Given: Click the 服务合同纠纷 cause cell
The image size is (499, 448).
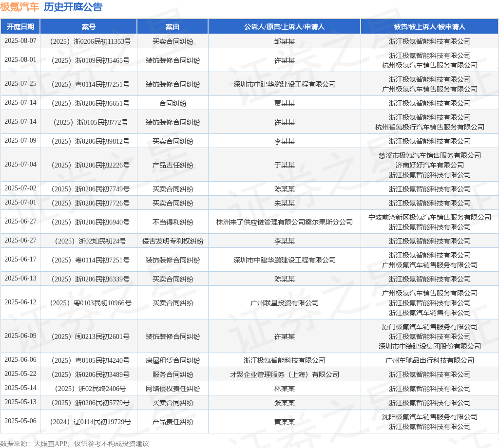Looking at the screenshot, I should tap(173, 374).
